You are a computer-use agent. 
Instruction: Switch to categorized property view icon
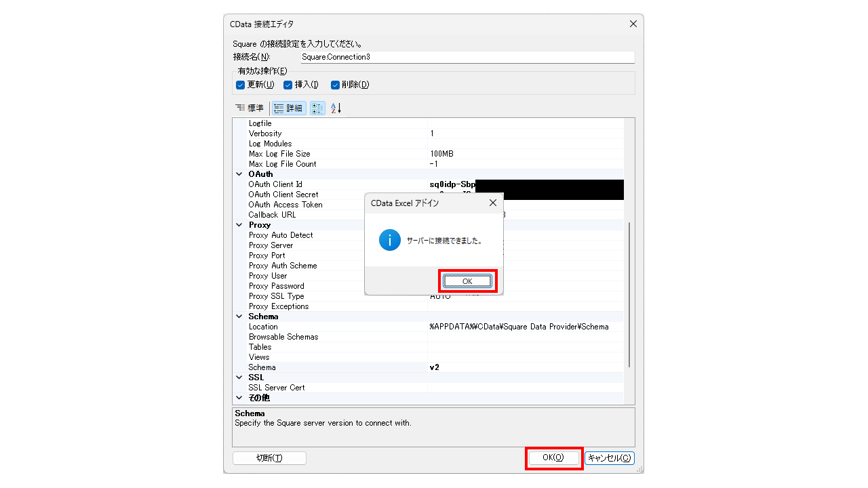tap(317, 108)
